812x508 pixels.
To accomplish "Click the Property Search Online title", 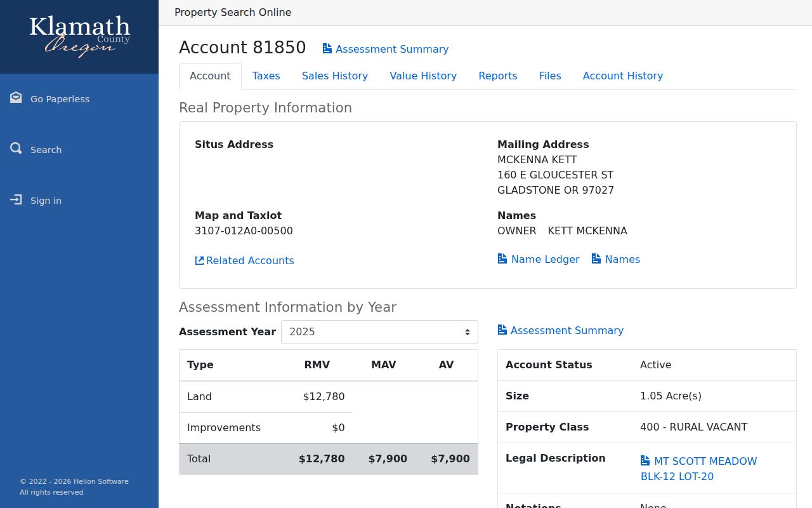I will click(x=233, y=12).
